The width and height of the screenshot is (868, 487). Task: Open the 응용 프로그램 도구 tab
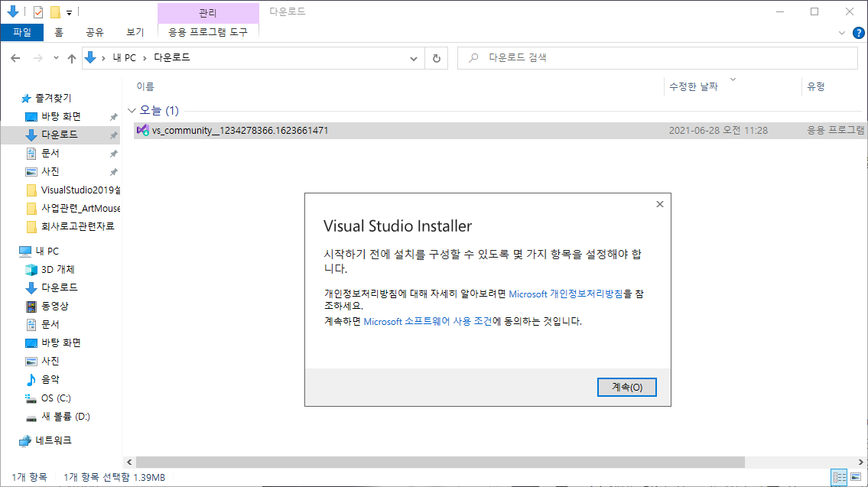[208, 32]
